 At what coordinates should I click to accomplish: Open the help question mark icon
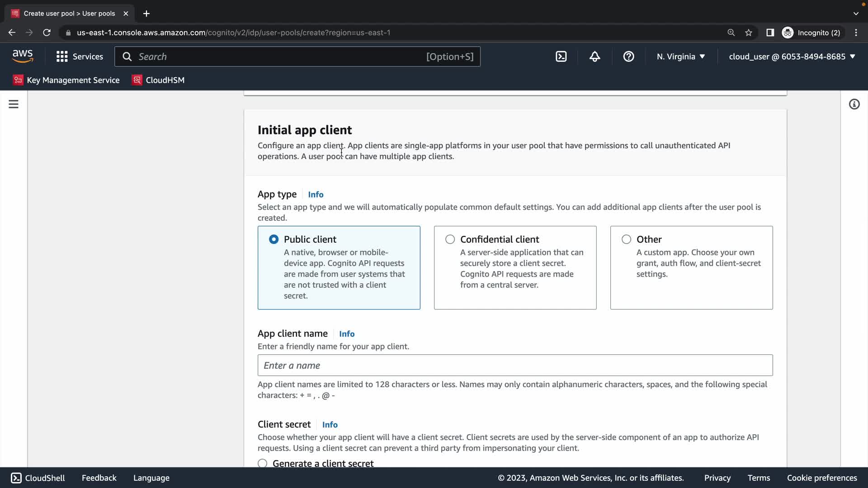(x=628, y=56)
